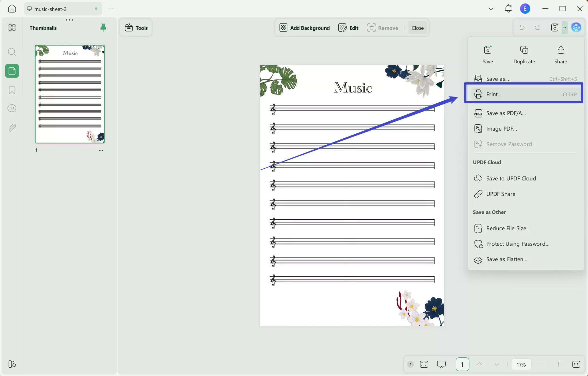Pin the Thumbnails panel
The image size is (588, 376).
(x=103, y=27)
